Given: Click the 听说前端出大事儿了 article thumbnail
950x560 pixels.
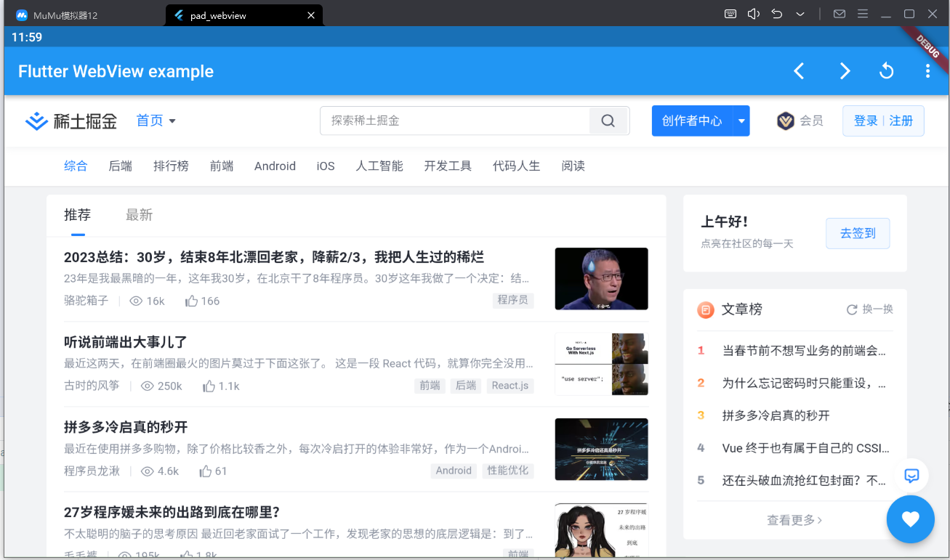Looking at the screenshot, I should (601, 364).
